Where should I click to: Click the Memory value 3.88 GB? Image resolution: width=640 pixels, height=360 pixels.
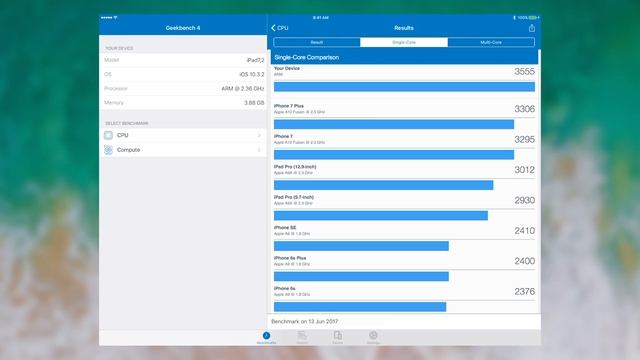coord(254,102)
